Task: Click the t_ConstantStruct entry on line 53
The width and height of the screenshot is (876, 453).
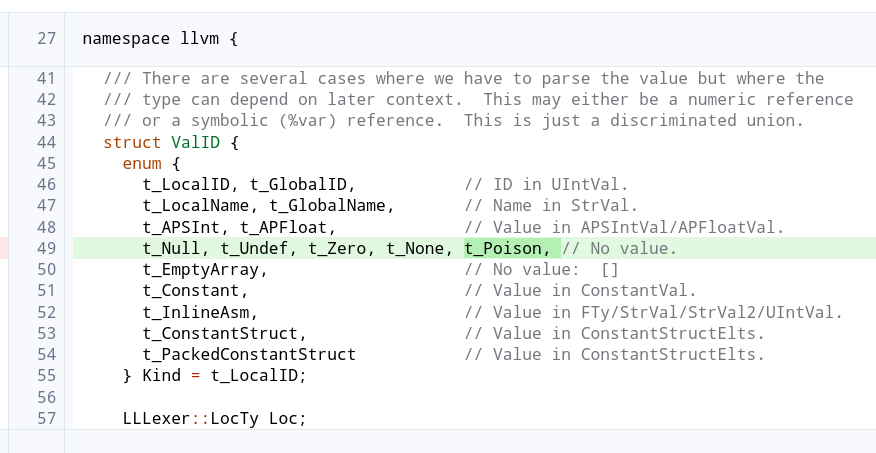Action: point(225,333)
